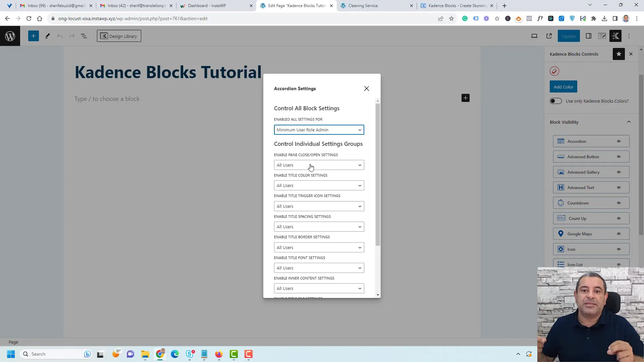This screenshot has width=644, height=362.
Task: Toggle Accordion block visibility eye
Action: click(x=619, y=141)
